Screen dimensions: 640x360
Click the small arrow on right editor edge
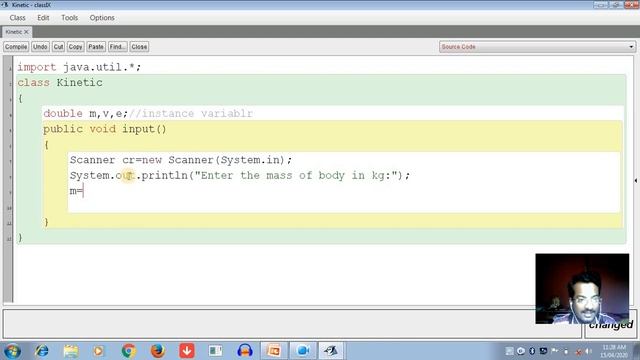coord(636,180)
